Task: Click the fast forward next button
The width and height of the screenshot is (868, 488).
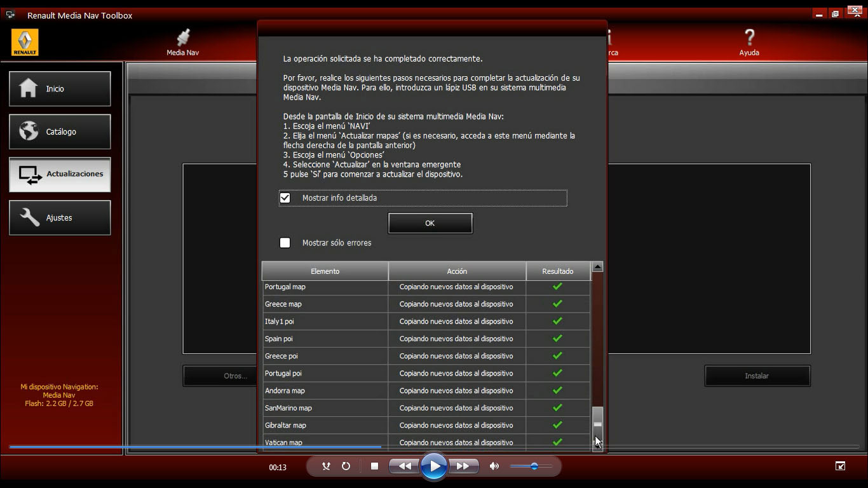Action: [x=463, y=466]
